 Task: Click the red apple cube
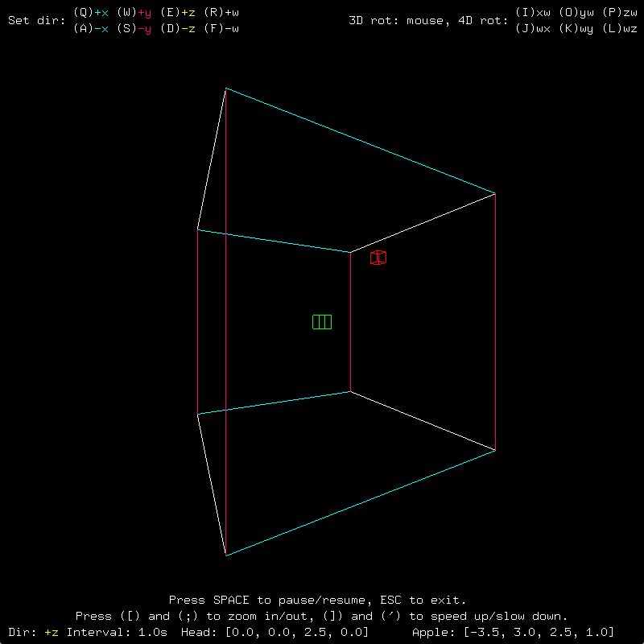click(378, 258)
